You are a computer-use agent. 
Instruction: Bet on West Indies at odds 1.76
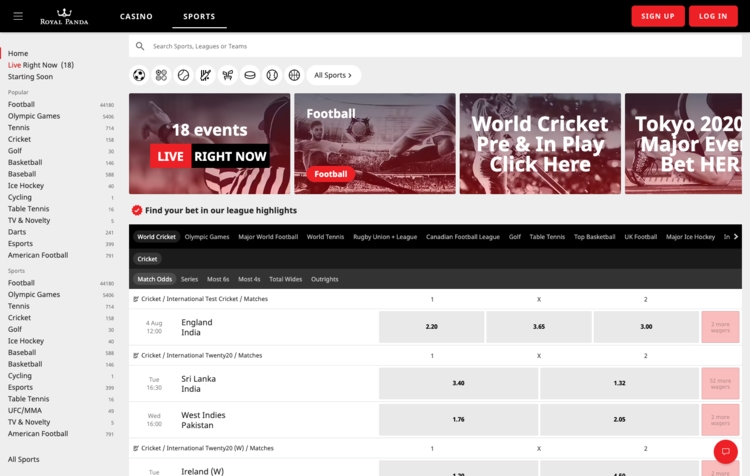coord(458,420)
